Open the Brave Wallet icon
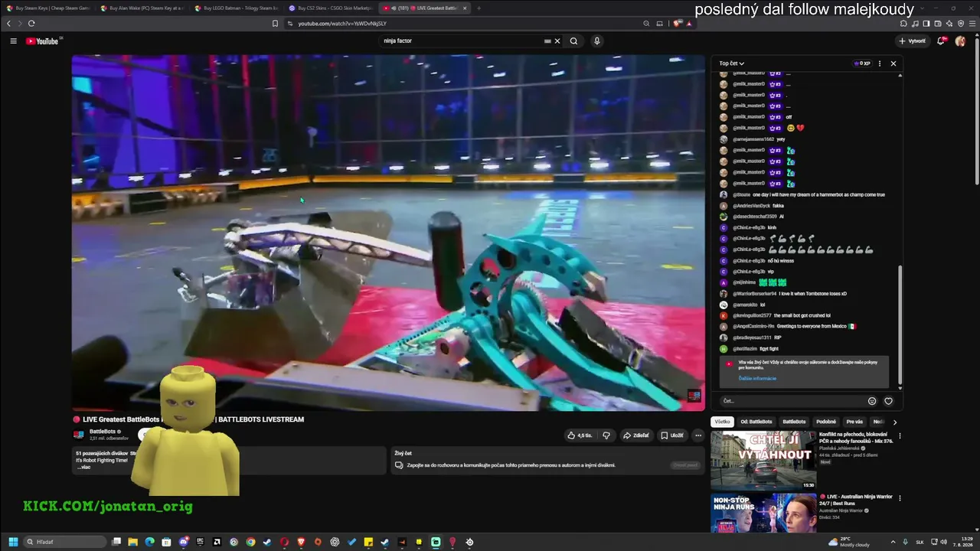 938,24
